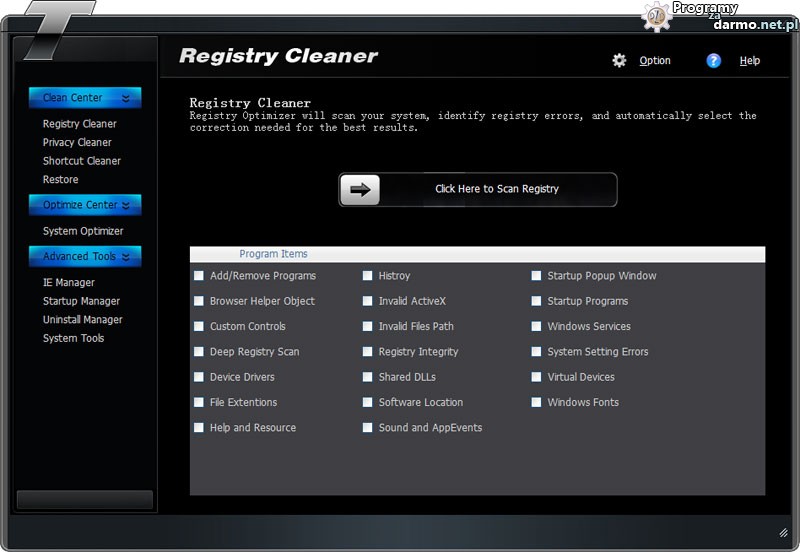Select Restore in the sidebar
This screenshot has width=800, height=552.
point(60,180)
